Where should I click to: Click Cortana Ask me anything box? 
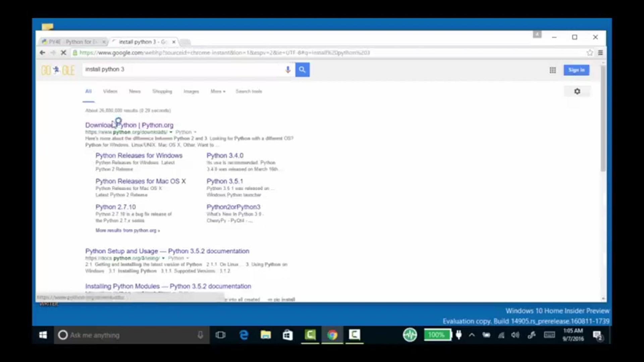[132, 335]
